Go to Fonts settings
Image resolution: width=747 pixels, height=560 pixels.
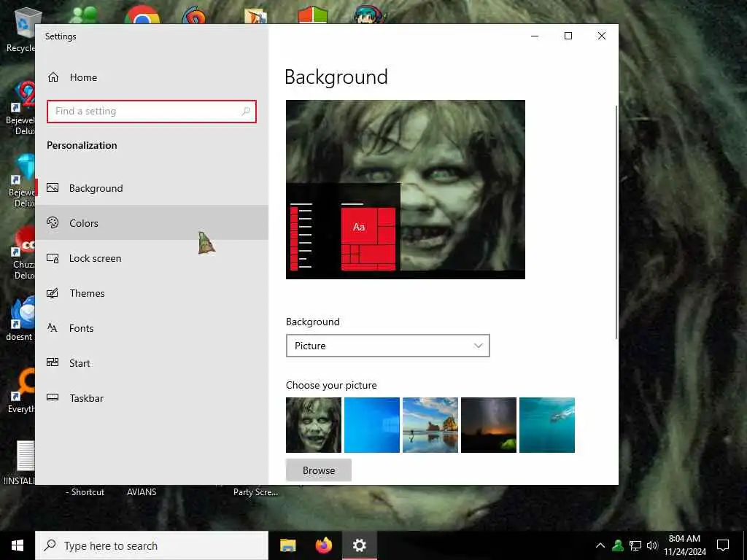[x=152, y=328]
